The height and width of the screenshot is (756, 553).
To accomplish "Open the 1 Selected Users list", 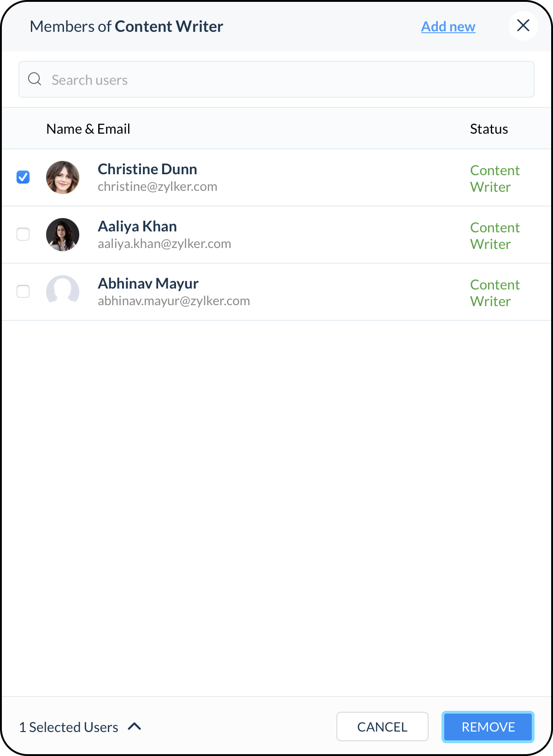I will tap(69, 727).
